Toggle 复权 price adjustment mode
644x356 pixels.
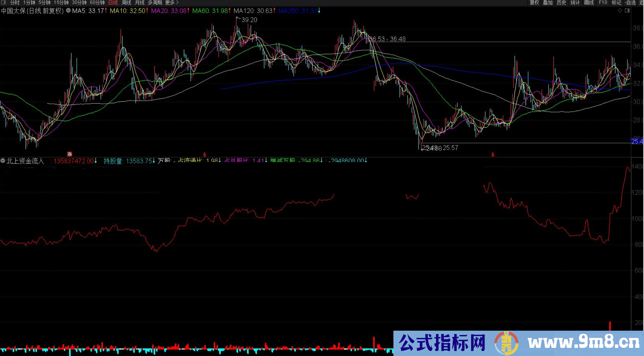click(535, 3)
